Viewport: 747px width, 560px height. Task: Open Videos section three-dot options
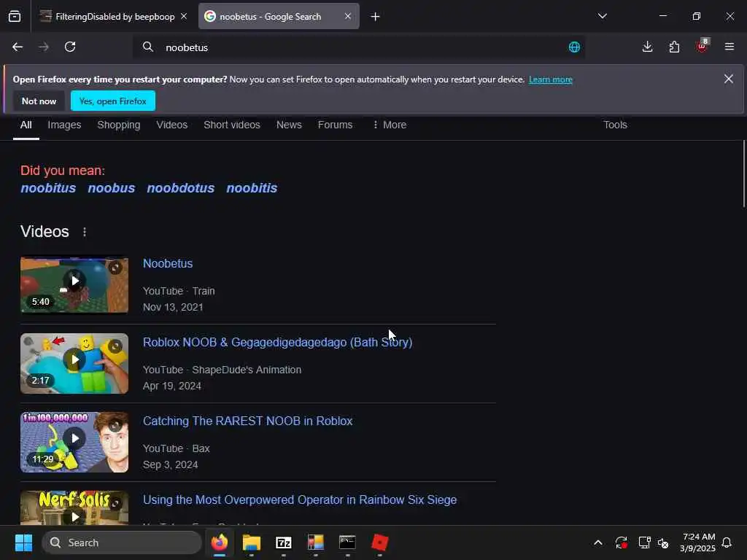pyautogui.click(x=85, y=232)
